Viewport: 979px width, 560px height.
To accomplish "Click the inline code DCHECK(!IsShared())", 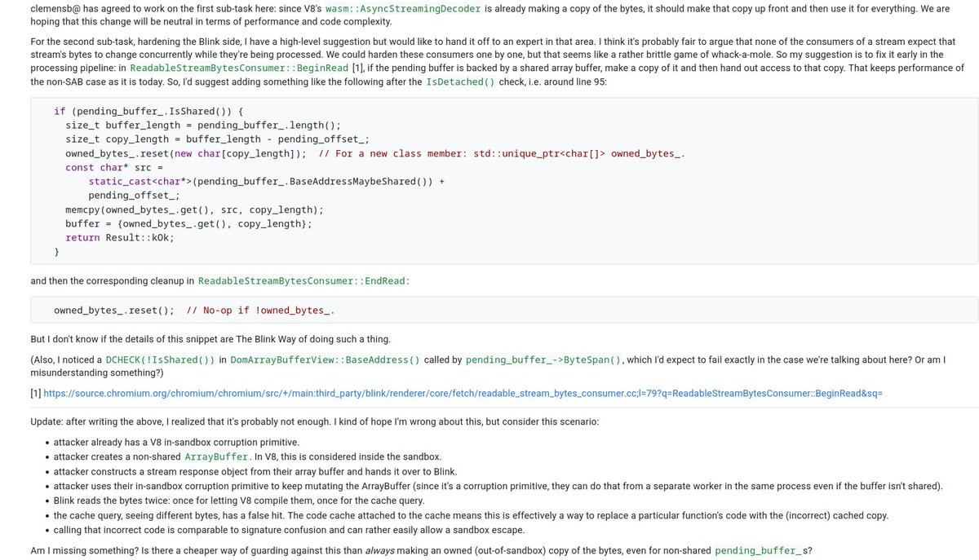I will 161,359.
